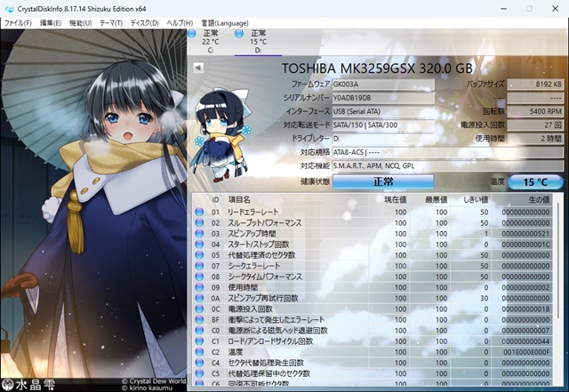Open the ファイル(F) menu
569x392 pixels.
coord(18,22)
